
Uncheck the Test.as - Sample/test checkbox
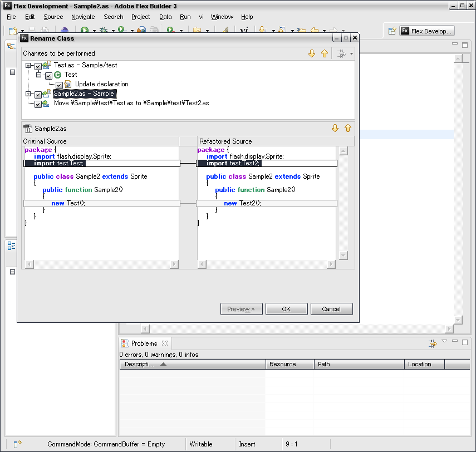pos(38,66)
